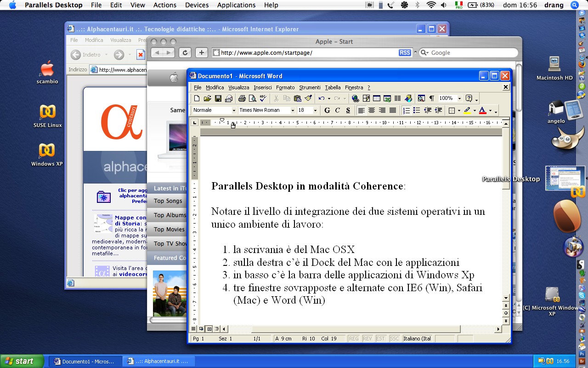The height and width of the screenshot is (368, 588).
Task: Open the Inserisci menu in Word
Action: click(263, 87)
